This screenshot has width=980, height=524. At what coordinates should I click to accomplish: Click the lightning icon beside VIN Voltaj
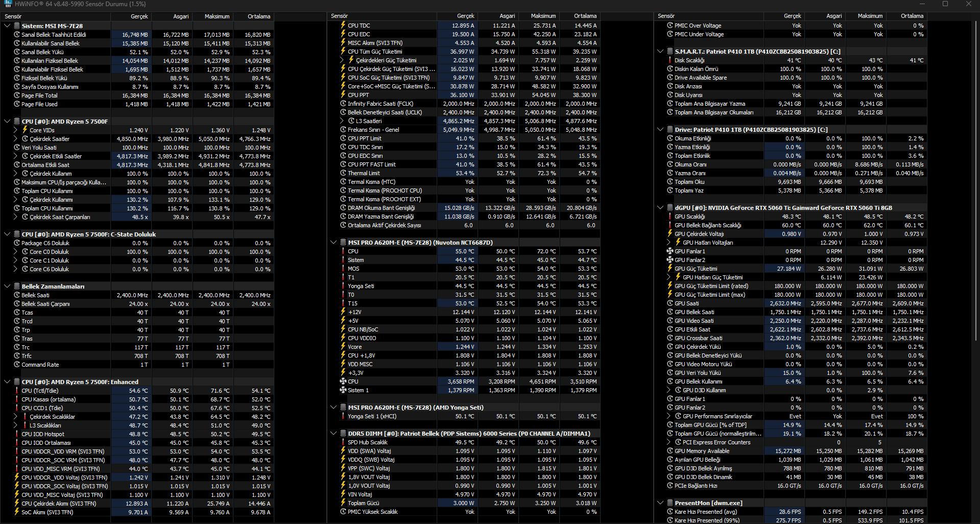[x=343, y=494]
